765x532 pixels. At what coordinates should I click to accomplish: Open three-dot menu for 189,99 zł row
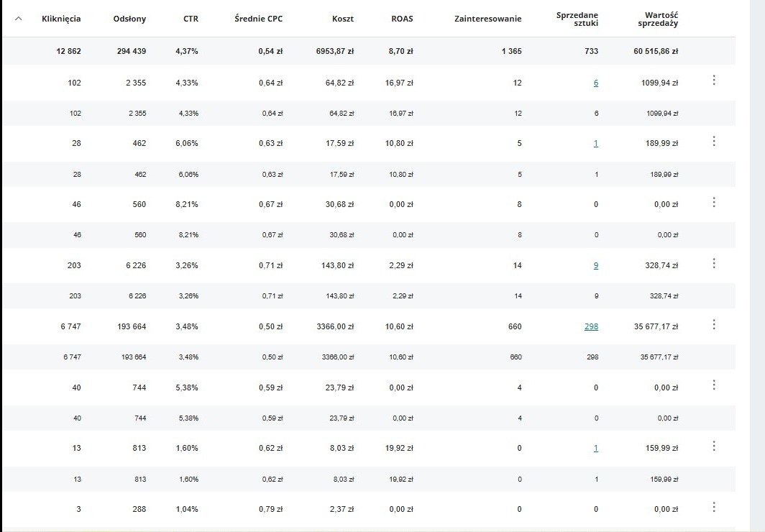coord(713,141)
